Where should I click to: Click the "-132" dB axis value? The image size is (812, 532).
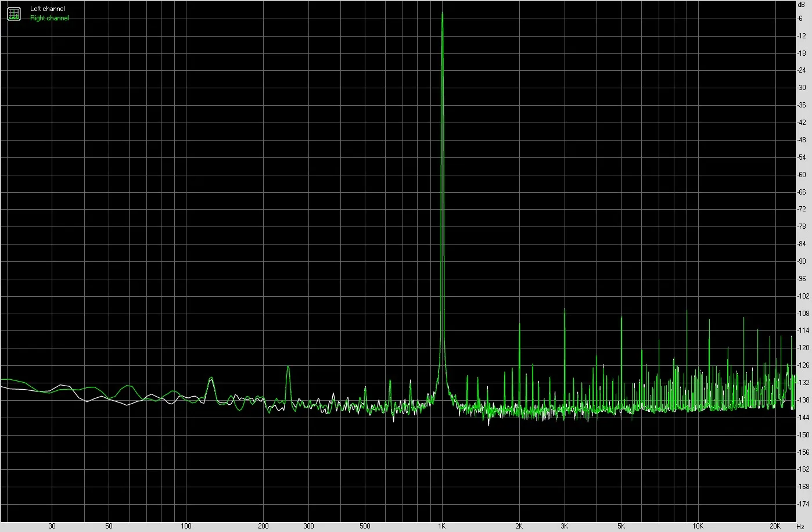click(x=803, y=383)
